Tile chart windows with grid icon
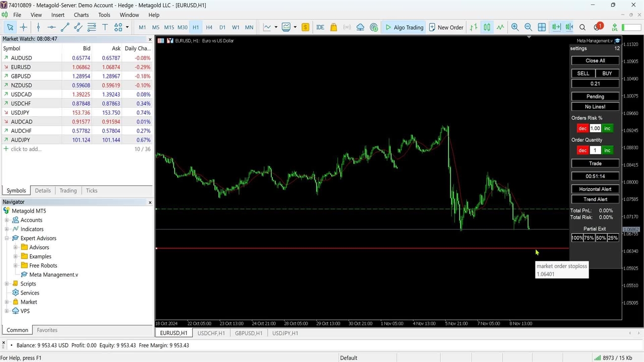 (542, 27)
